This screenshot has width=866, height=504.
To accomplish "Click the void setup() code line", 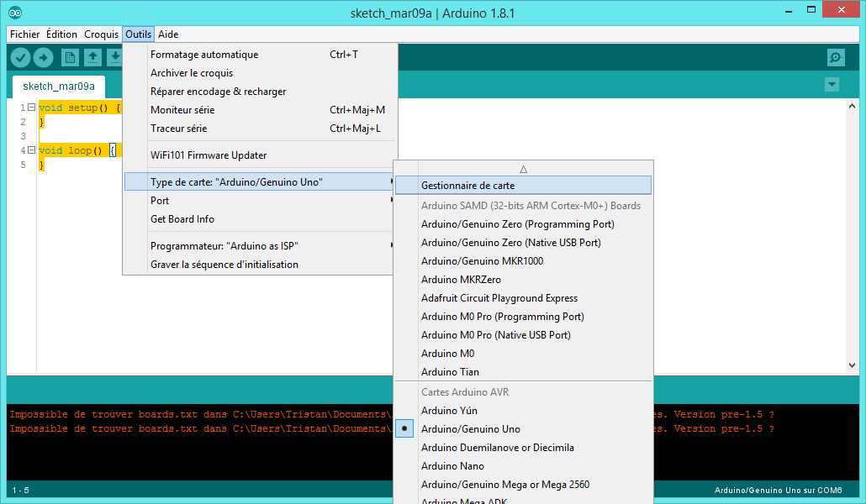I will tap(80, 108).
